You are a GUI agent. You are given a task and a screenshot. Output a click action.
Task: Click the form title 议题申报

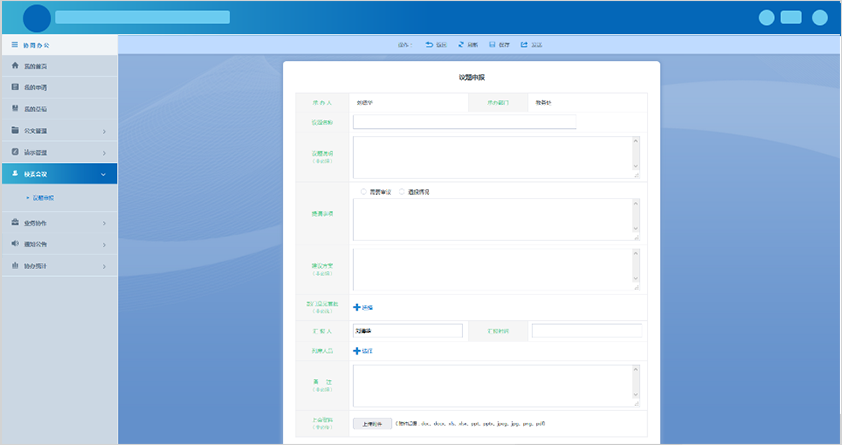pyautogui.click(x=471, y=77)
